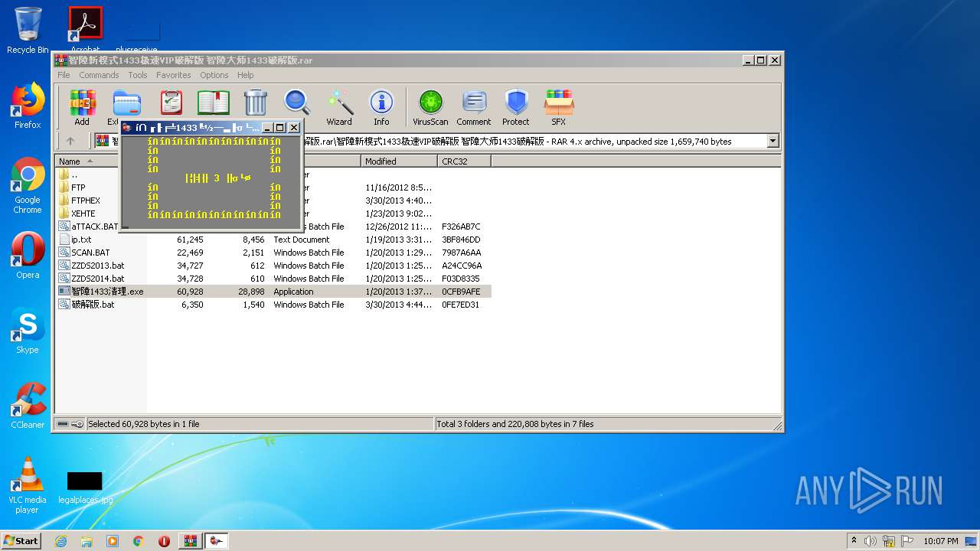Click the View book toolbar icon
The width and height of the screenshot is (980, 551).
click(x=214, y=103)
